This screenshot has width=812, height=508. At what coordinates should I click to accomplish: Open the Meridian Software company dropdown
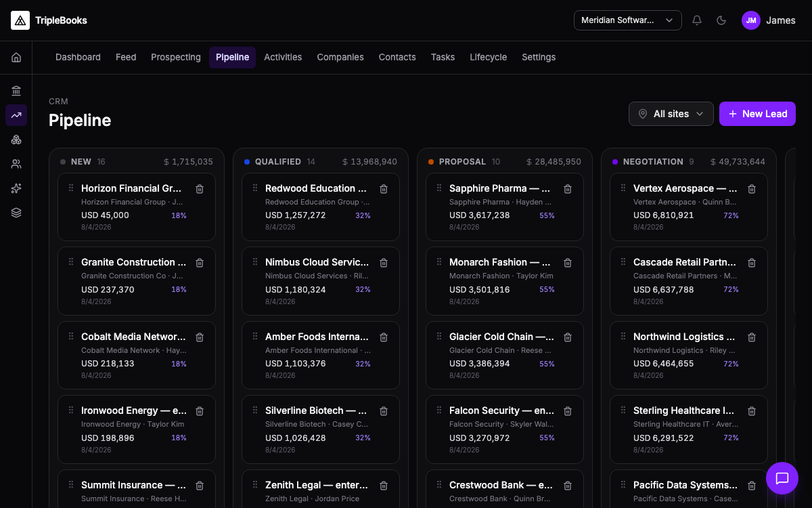628,20
